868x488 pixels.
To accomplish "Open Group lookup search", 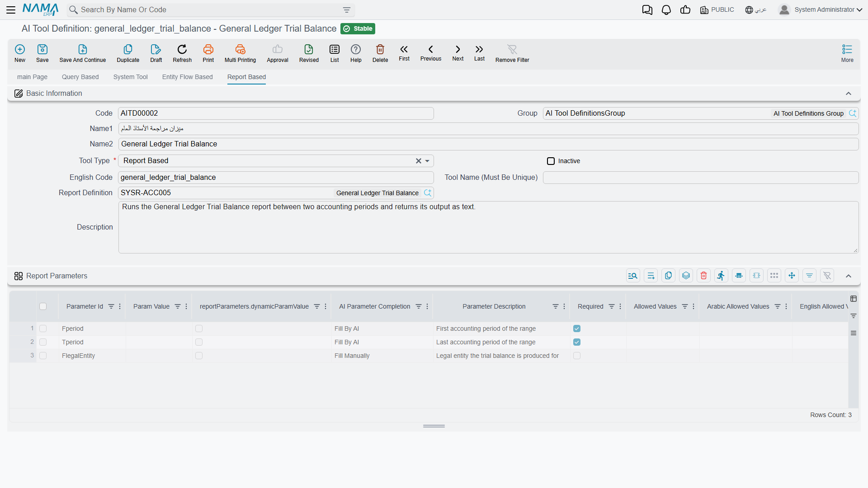I will (x=853, y=113).
